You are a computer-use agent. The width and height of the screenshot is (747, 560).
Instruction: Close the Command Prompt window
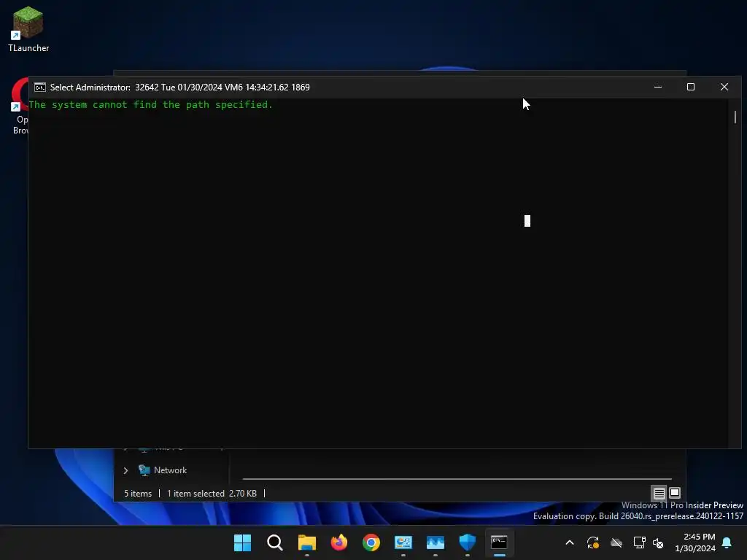724,87
